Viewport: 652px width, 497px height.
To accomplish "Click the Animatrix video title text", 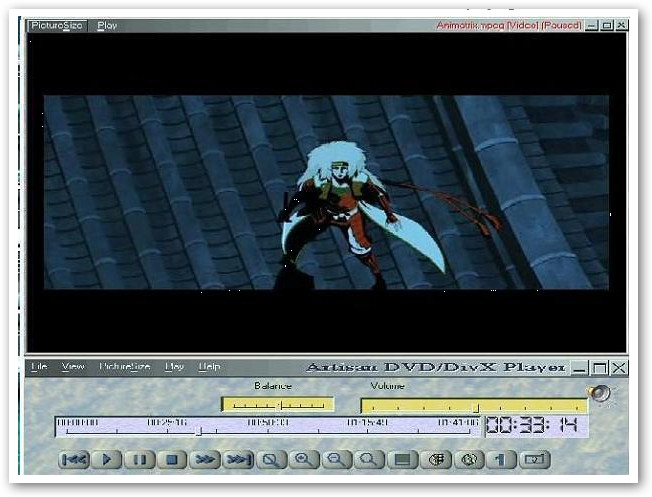I will (x=509, y=25).
